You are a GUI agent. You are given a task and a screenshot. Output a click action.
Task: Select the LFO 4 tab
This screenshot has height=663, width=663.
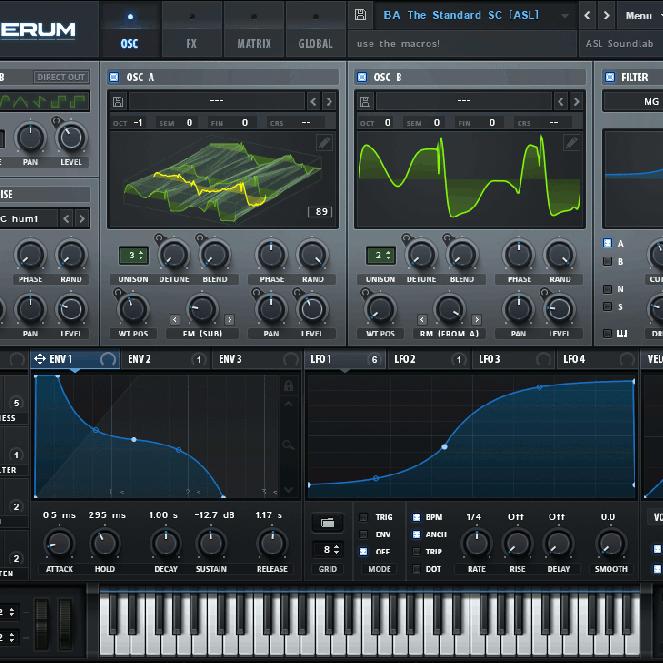597,359
